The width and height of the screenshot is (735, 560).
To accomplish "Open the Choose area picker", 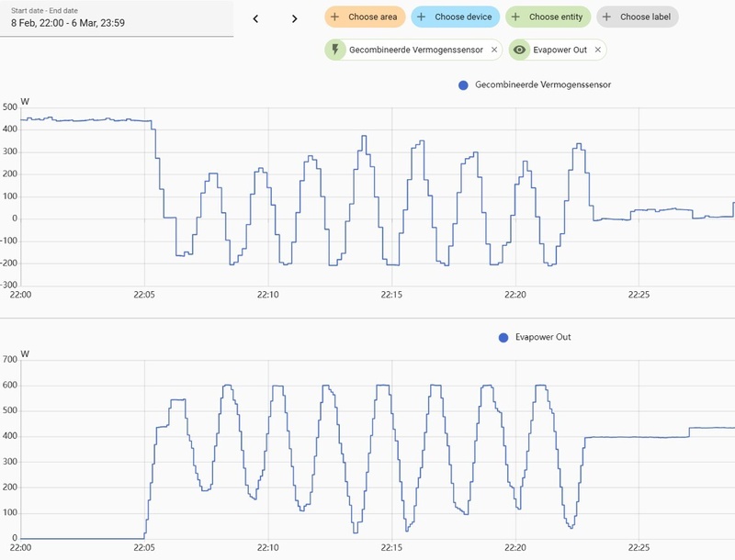I will pyautogui.click(x=365, y=17).
